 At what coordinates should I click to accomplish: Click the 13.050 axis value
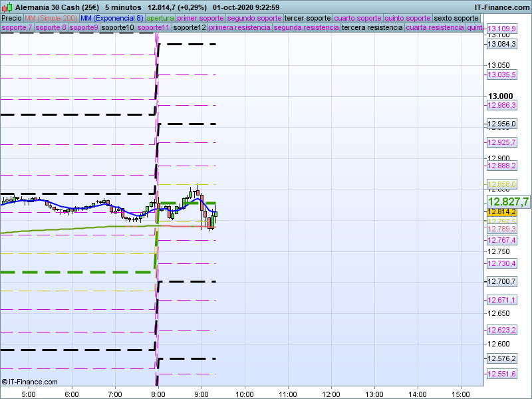(x=498, y=65)
